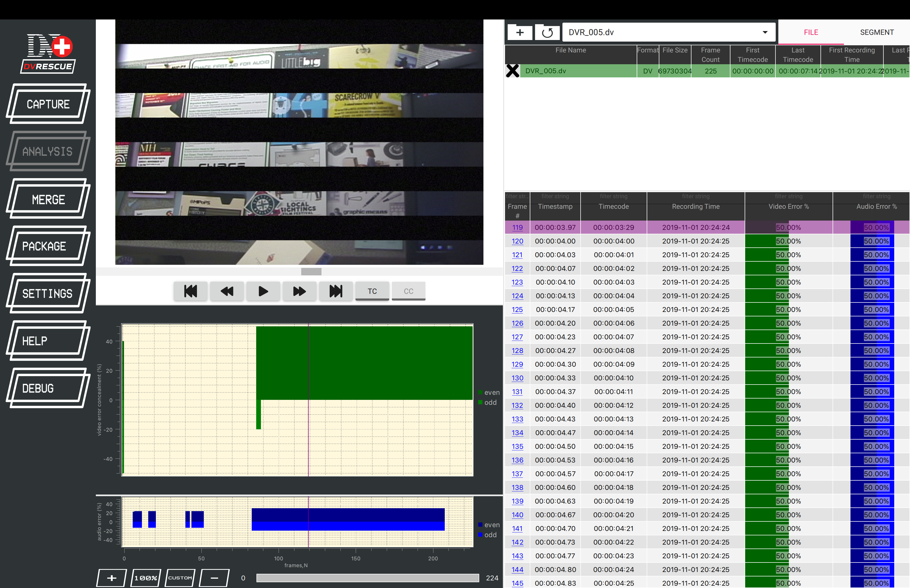Click the Recording Time filter field

(696, 196)
